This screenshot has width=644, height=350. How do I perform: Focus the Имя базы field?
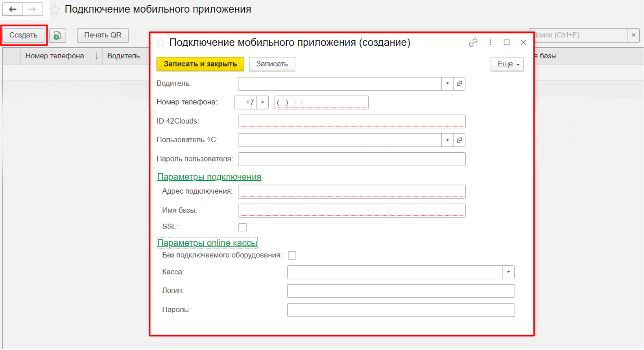pos(352,211)
